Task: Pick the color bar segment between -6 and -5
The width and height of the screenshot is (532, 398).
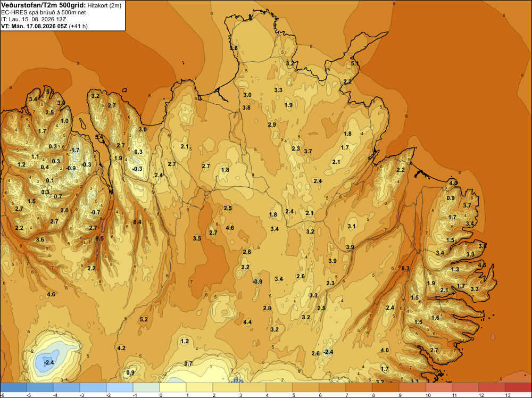Action: pos(14,387)
